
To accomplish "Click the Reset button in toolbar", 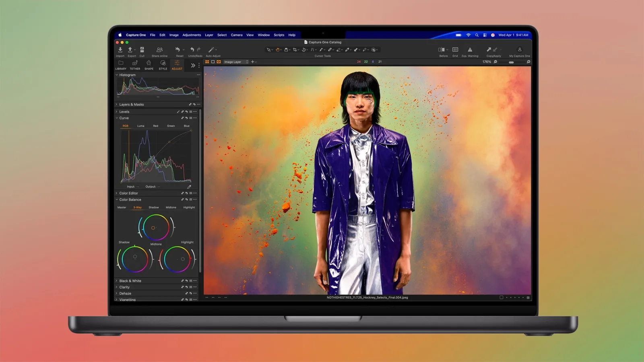I will point(178,49).
